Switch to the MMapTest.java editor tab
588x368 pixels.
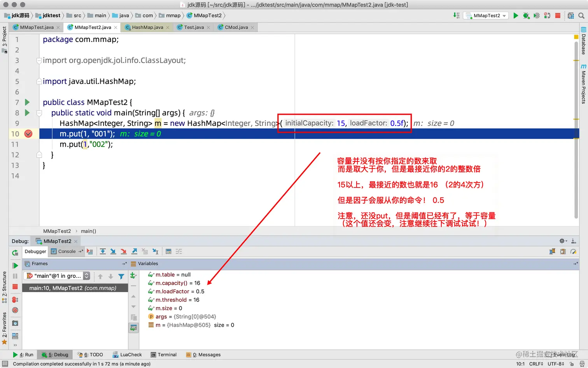(x=37, y=27)
